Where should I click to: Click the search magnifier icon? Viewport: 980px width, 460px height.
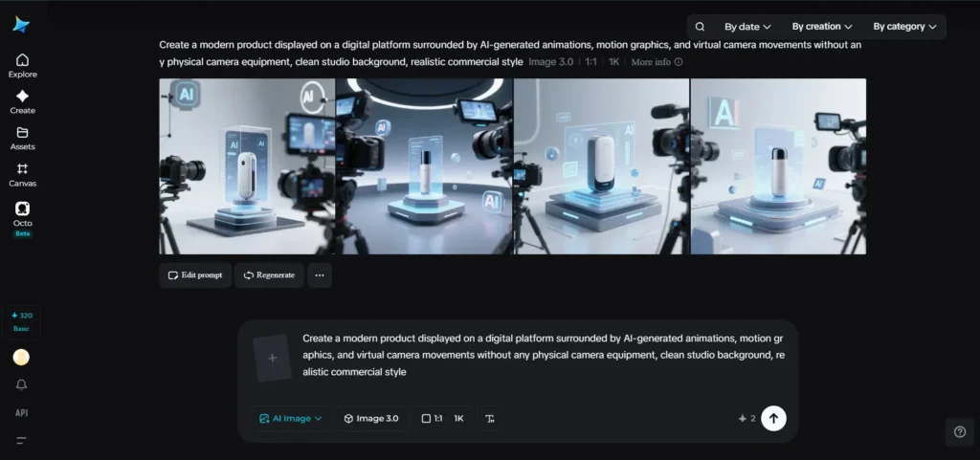click(x=700, y=27)
